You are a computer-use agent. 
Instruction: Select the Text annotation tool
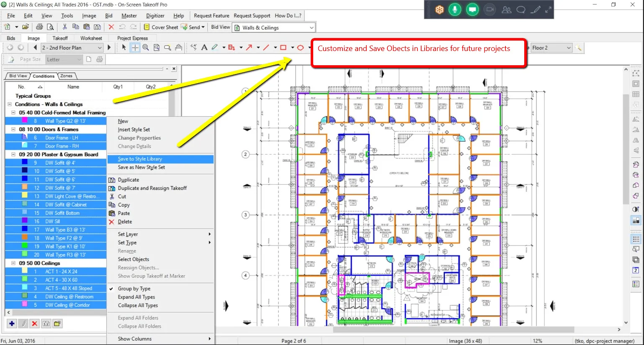204,48
